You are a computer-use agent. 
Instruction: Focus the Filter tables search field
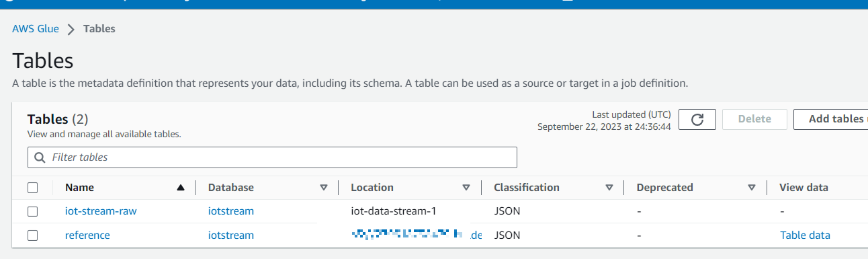[272, 157]
